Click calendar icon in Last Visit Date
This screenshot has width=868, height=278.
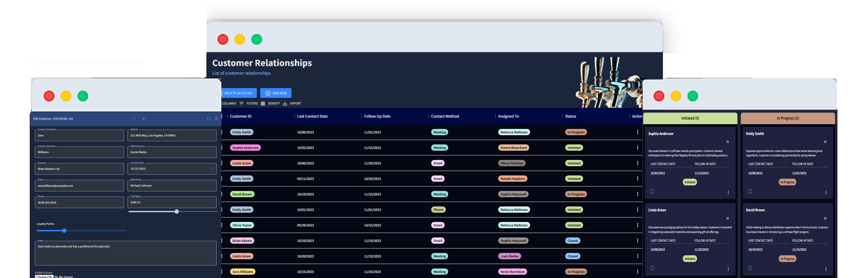(212, 169)
